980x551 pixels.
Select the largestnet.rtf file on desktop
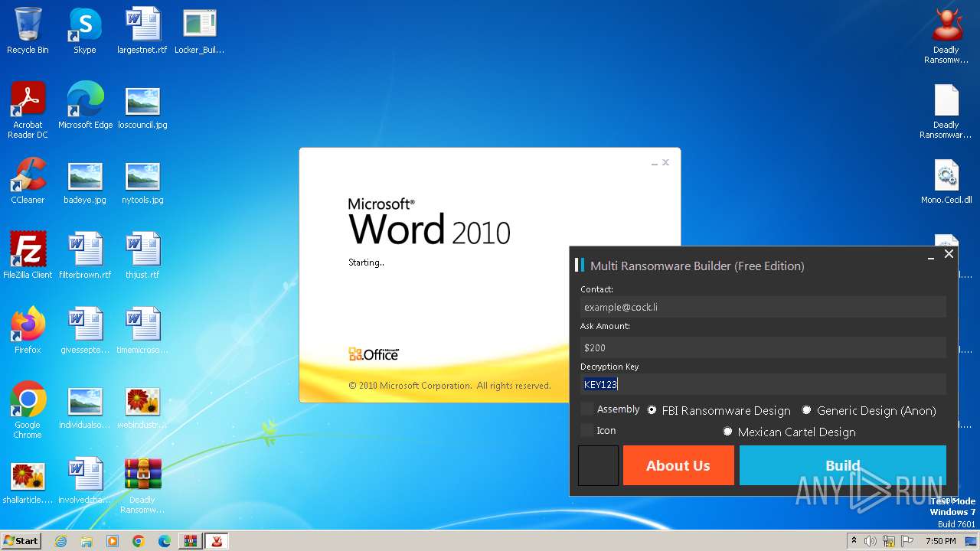[x=142, y=31]
